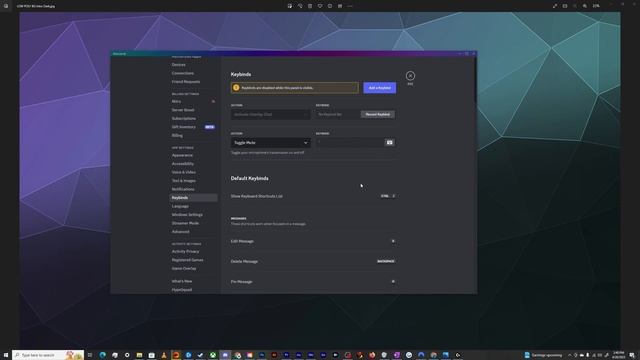The width and height of the screenshot is (640, 360).
Task: Expand the Toggle Mute action dropdown
Action: 270,142
